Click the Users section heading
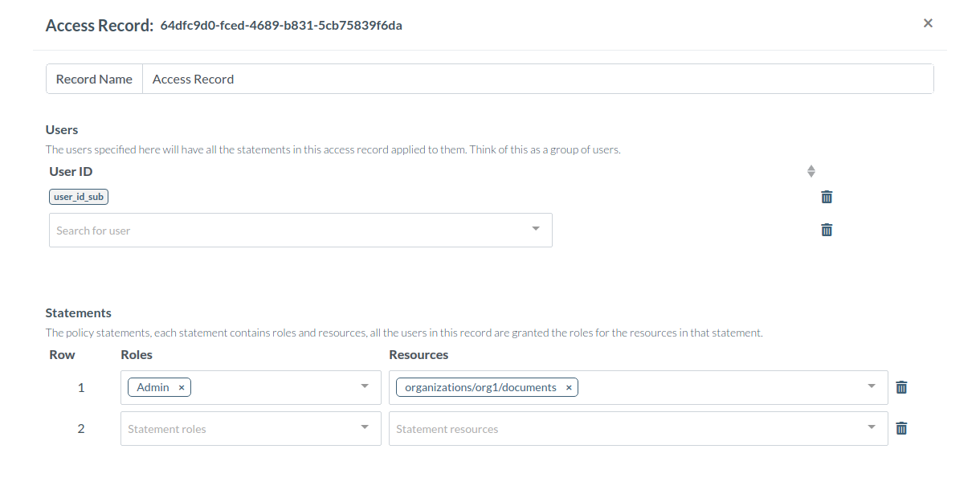The image size is (980, 490). pos(62,129)
